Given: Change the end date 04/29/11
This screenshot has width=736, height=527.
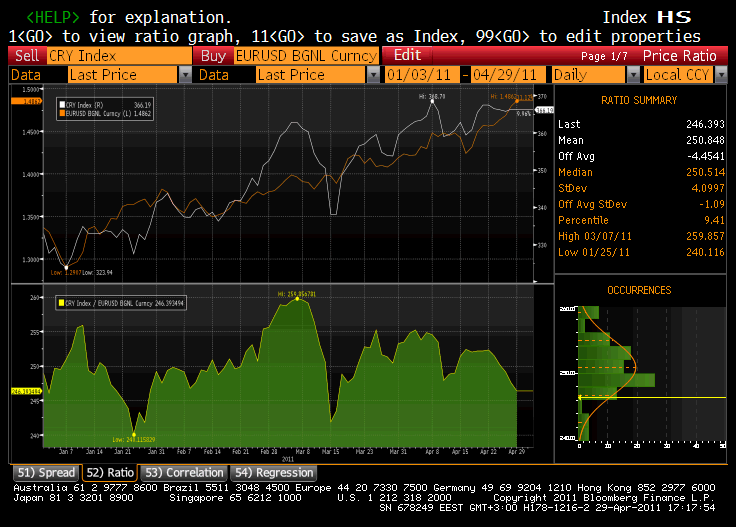Looking at the screenshot, I should coord(508,75).
